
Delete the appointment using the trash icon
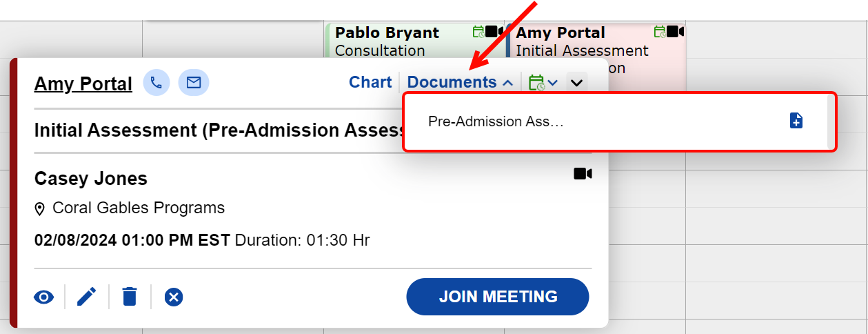point(130,297)
